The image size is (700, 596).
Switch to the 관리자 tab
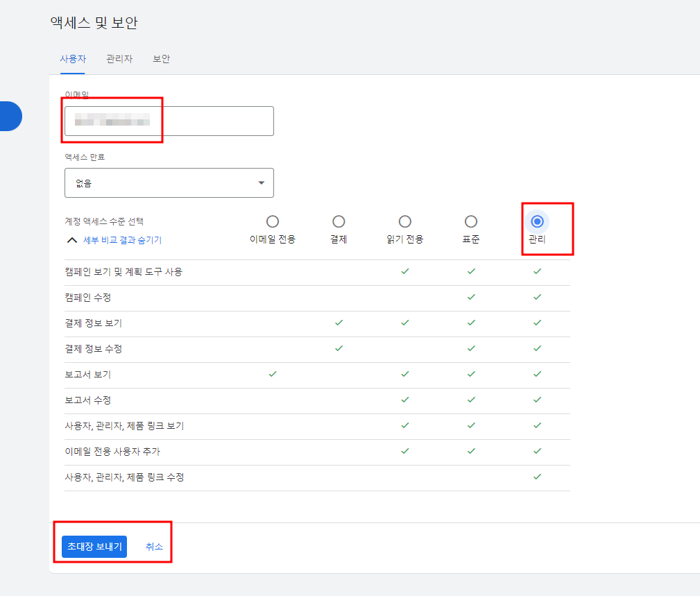[x=119, y=59]
